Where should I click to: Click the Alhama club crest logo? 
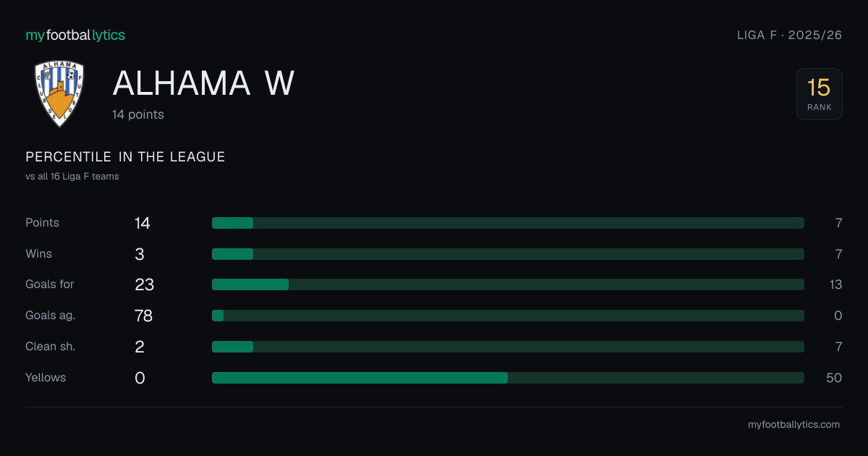59,94
